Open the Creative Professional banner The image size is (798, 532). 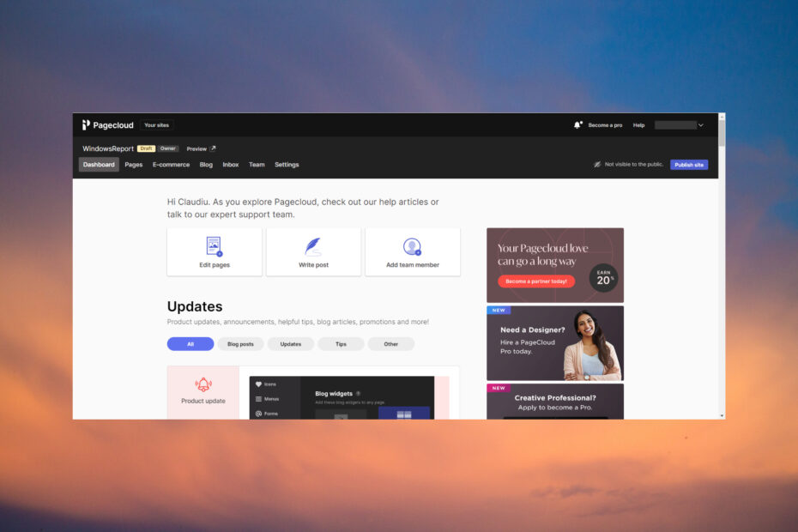[554, 402]
